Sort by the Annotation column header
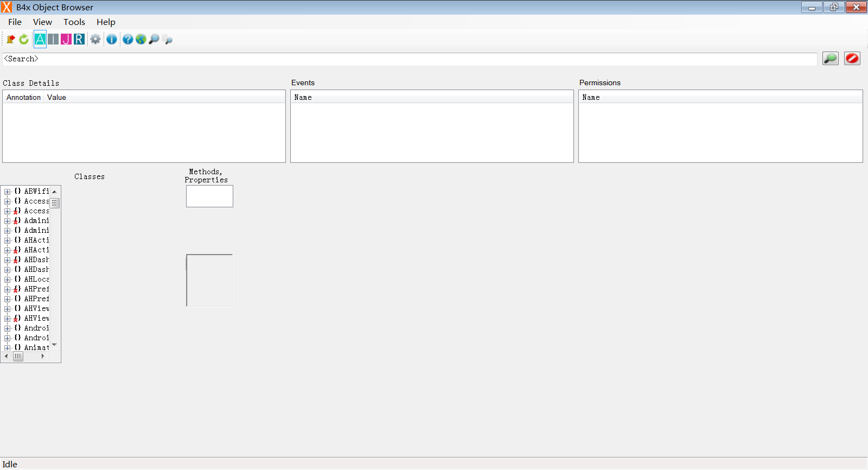The height and width of the screenshot is (470, 868). (23, 97)
